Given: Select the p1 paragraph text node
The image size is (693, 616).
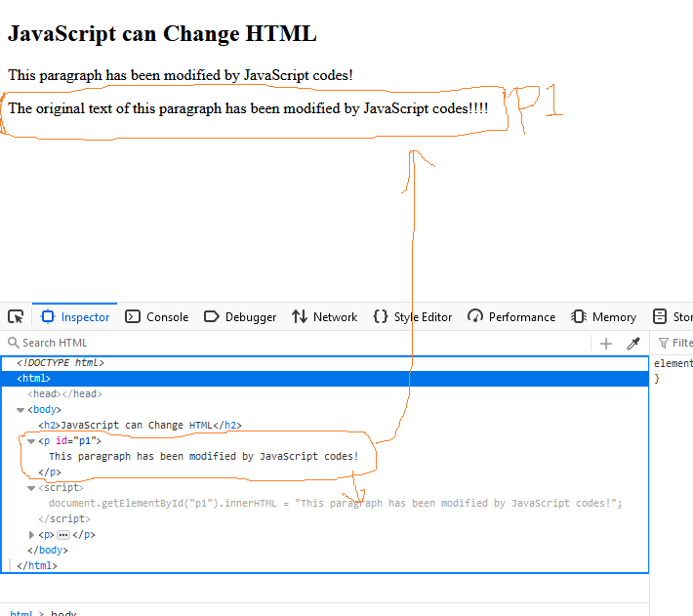Looking at the screenshot, I should pos(204,456).
